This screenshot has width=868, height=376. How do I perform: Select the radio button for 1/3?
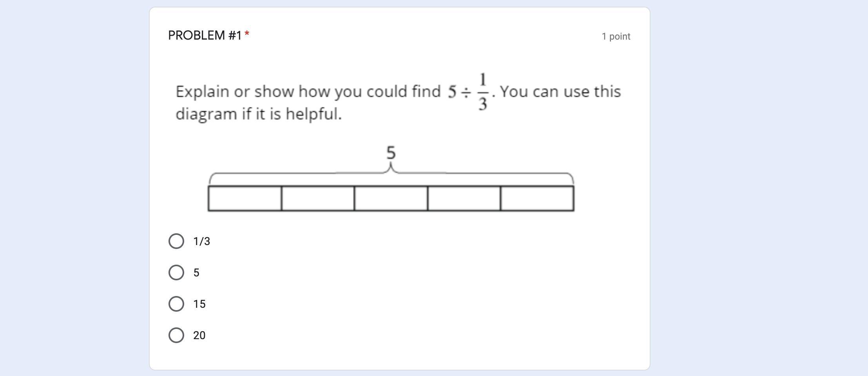[x=177, y=241]
